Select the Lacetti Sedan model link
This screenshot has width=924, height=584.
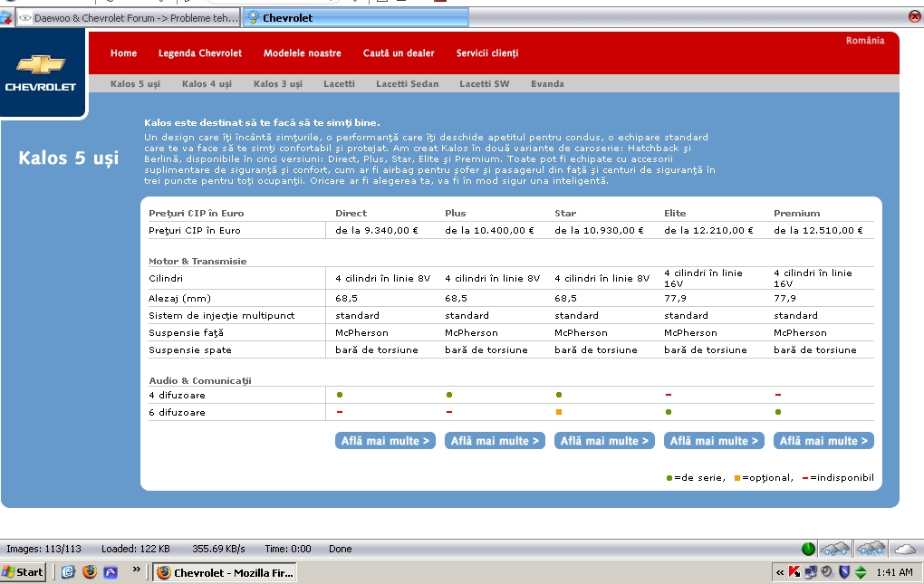[x=407, y=84]
